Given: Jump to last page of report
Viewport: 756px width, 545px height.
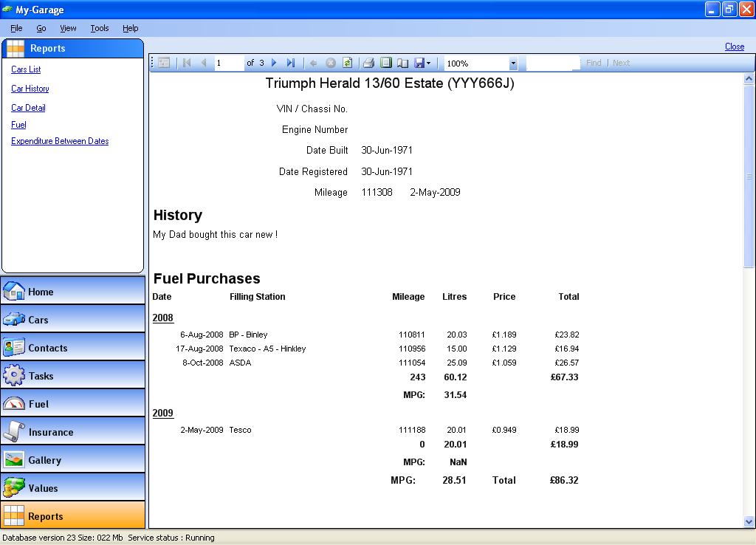Looking at the screenshot, I should [291, 64].
